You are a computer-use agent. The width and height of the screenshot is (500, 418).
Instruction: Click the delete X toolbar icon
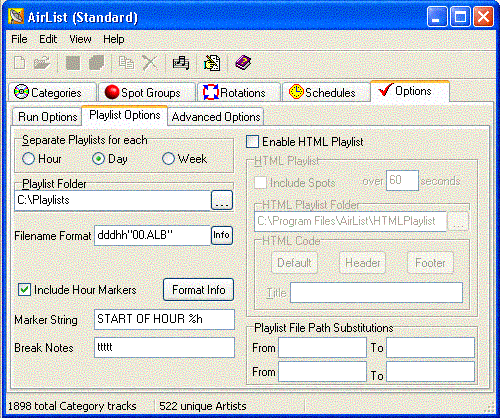tap(150, 63)
